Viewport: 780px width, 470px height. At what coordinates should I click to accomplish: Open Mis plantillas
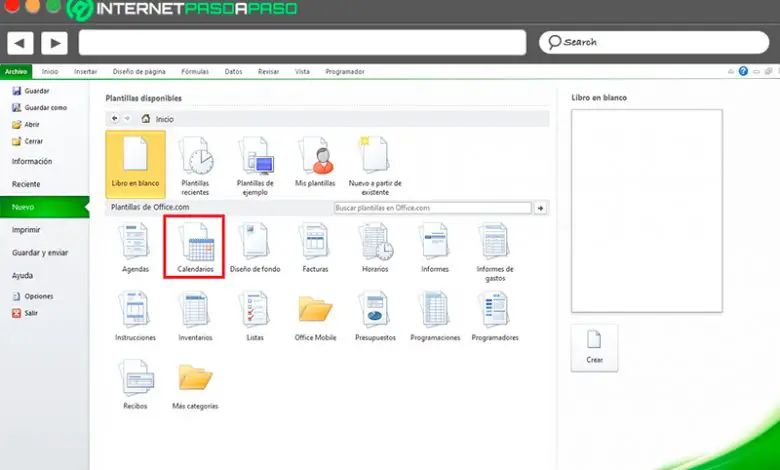point(315,162)
